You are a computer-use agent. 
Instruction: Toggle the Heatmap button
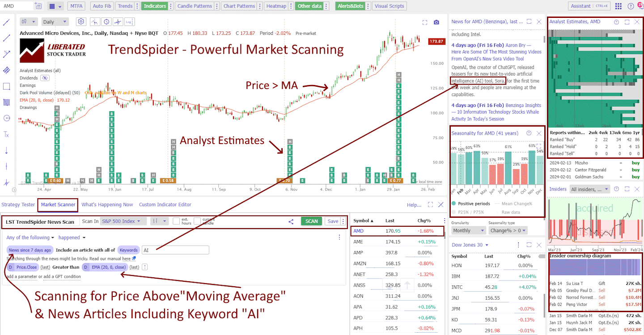click(275, 6)
